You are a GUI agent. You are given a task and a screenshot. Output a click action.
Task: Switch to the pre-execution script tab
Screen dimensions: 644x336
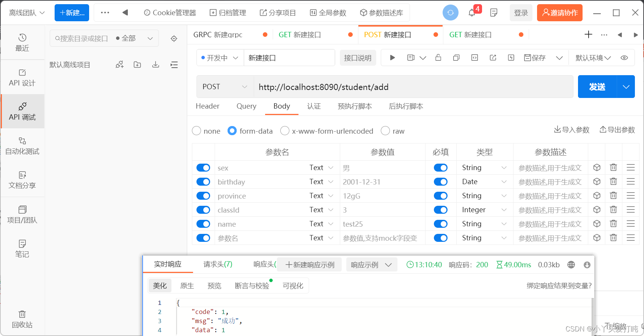[x=355, y=106]
